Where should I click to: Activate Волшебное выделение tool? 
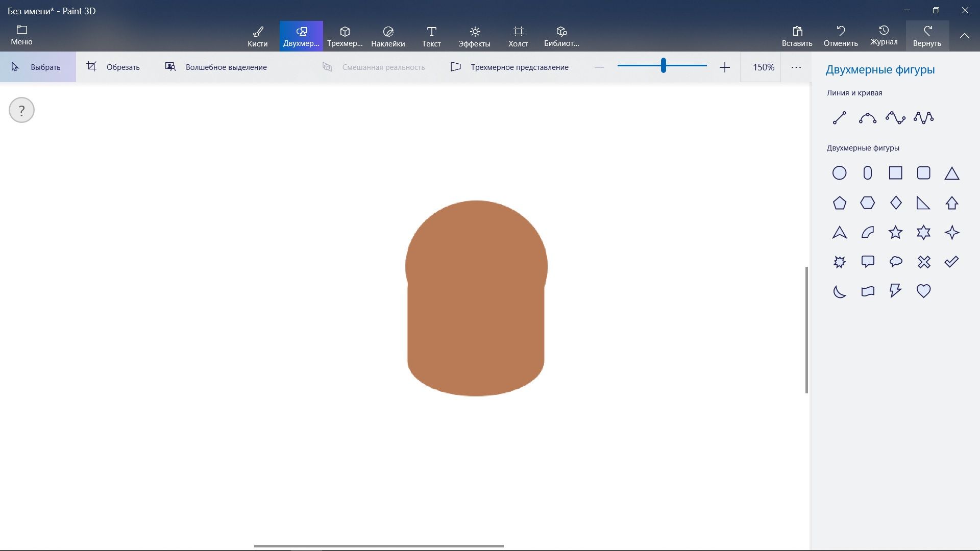pyautogui.click(x=216, y=67)
